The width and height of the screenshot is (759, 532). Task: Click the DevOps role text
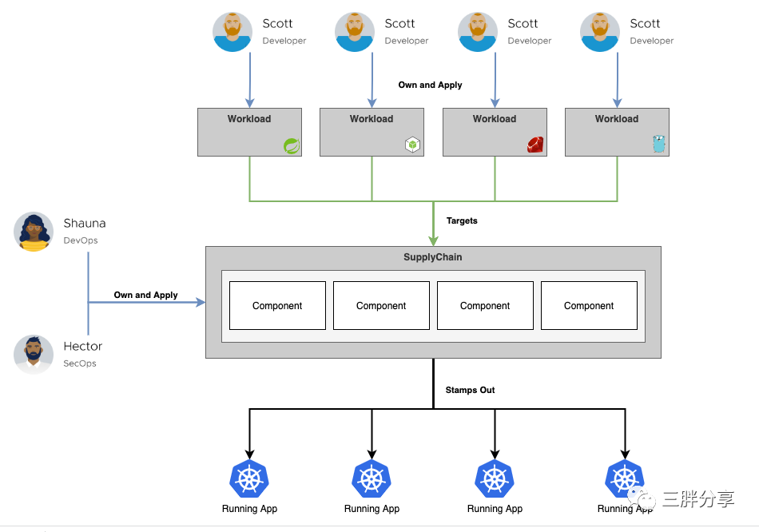click(81, 240)
